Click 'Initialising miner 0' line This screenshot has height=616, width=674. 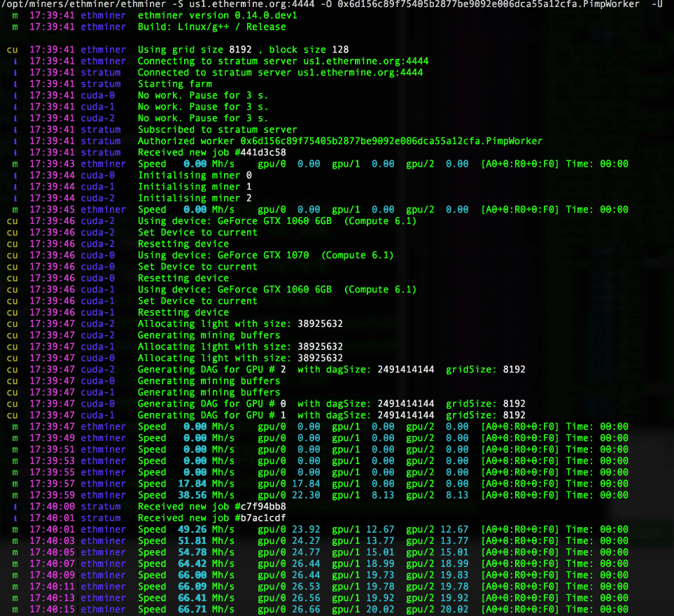pyautogui.click(x=195, y=176)
